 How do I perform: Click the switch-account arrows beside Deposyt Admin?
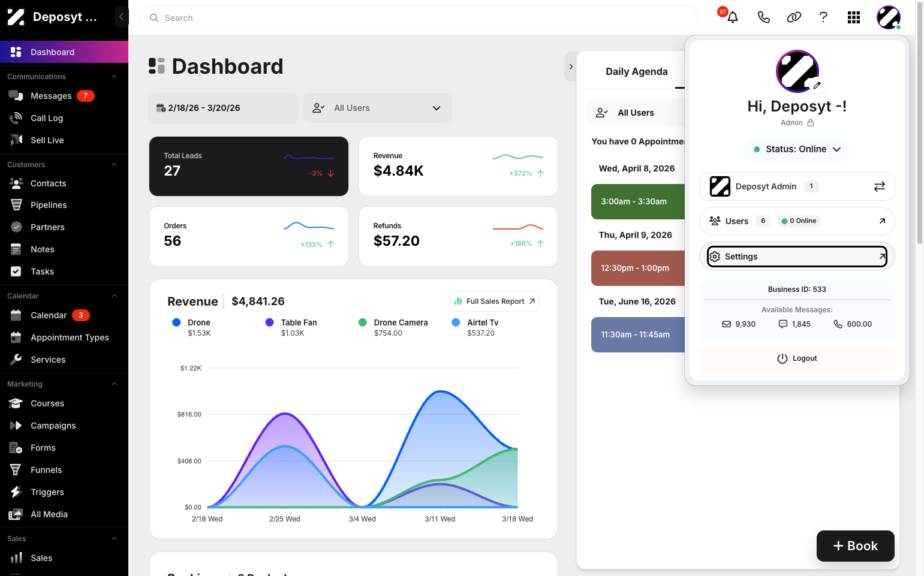tap(879, 186)
